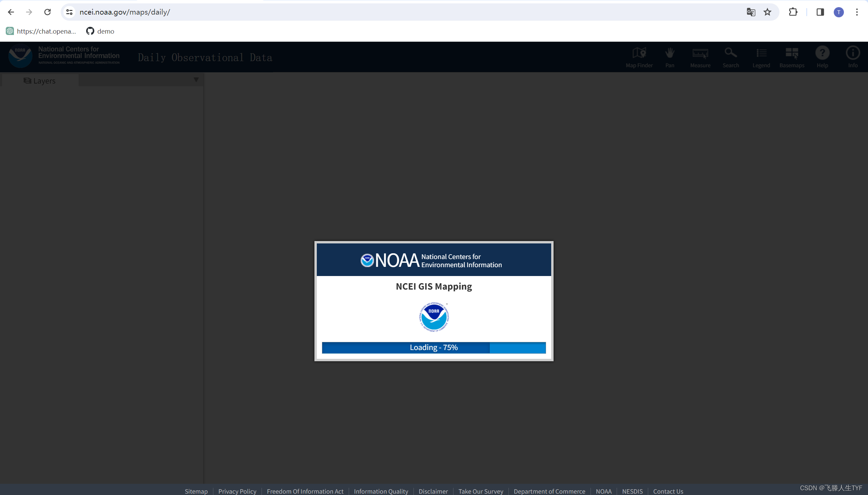Open the Help question mark
This screenshot has width=868, height=495.
click(x=822, y=57)
